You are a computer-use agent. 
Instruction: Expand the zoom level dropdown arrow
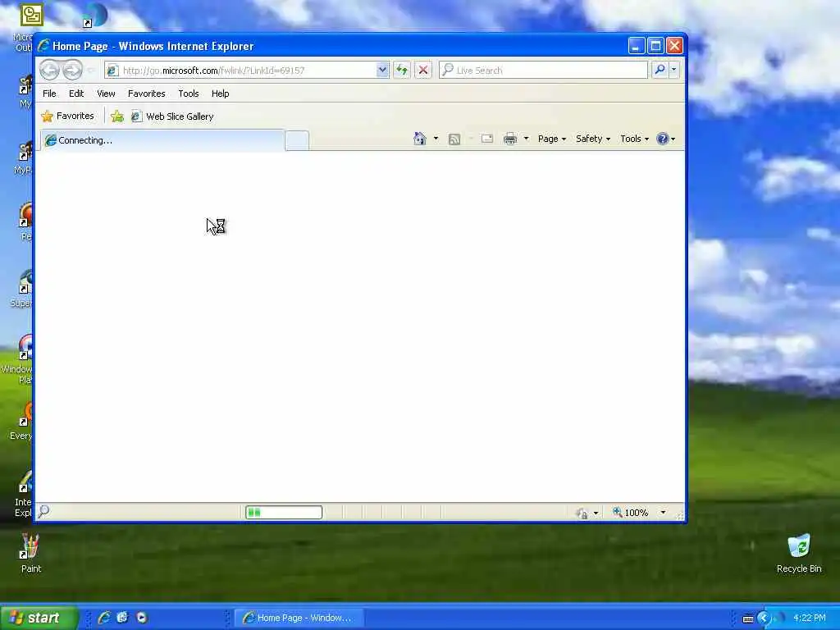pos(663,513)
